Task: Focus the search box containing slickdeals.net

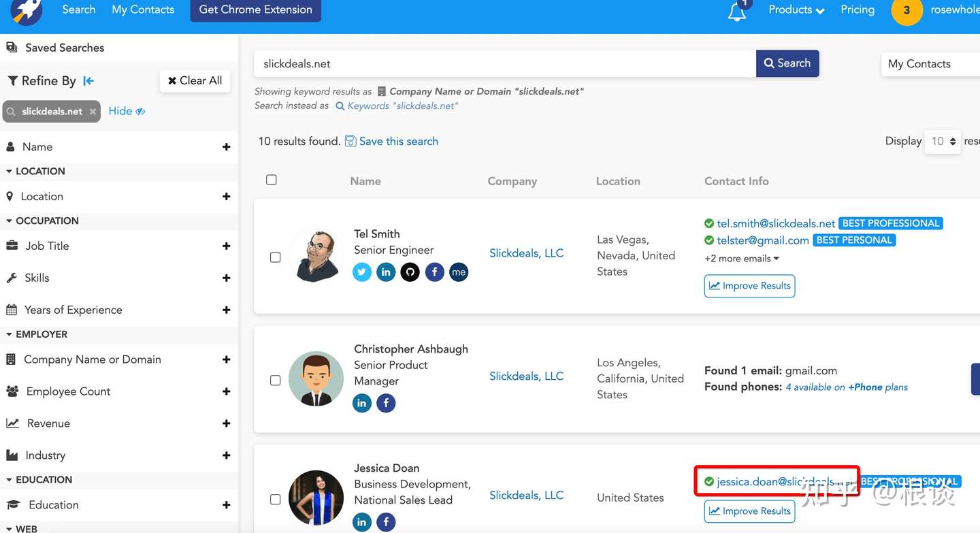Action: pos(505,63)
